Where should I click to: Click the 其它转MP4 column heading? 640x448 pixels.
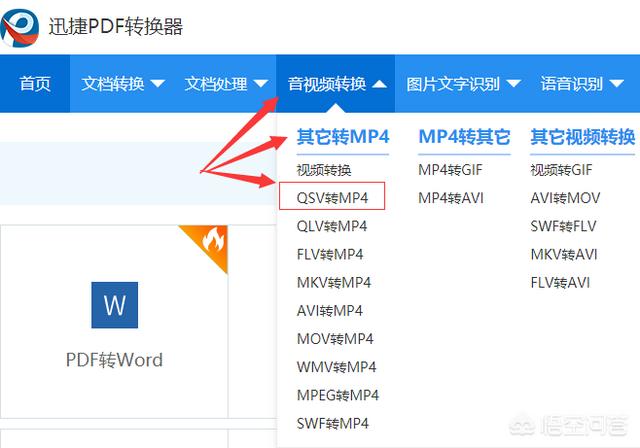343,137
